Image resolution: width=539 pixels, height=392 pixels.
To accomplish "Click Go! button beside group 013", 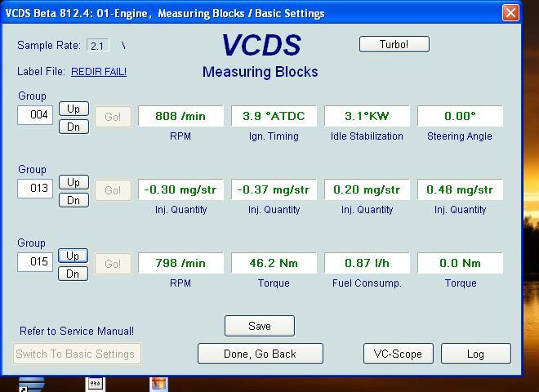I will [113, 190].
